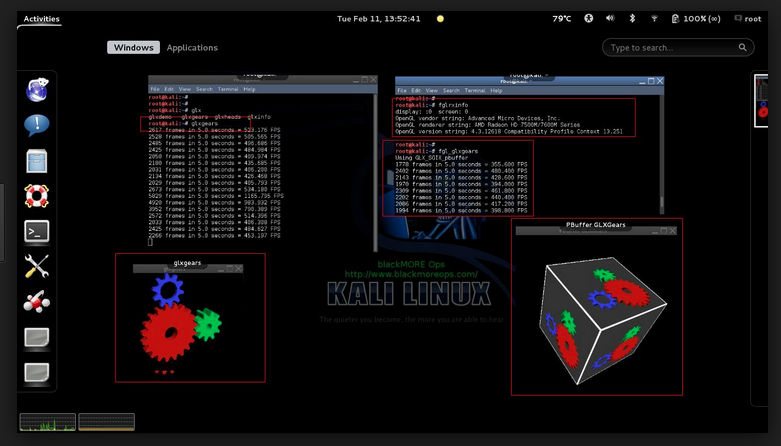Click the Bluetooth status icon

tap(632, 18)
